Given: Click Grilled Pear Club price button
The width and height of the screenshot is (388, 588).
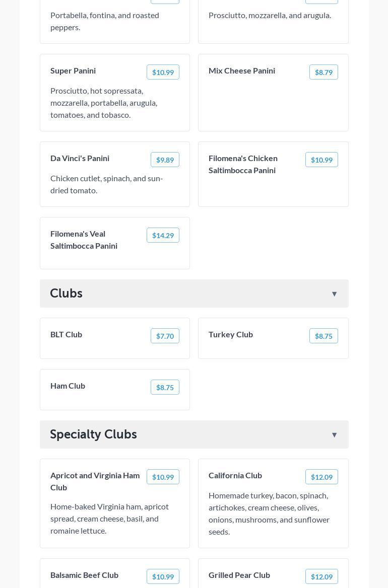Looking at the screenshot, I should click(321, 577).
